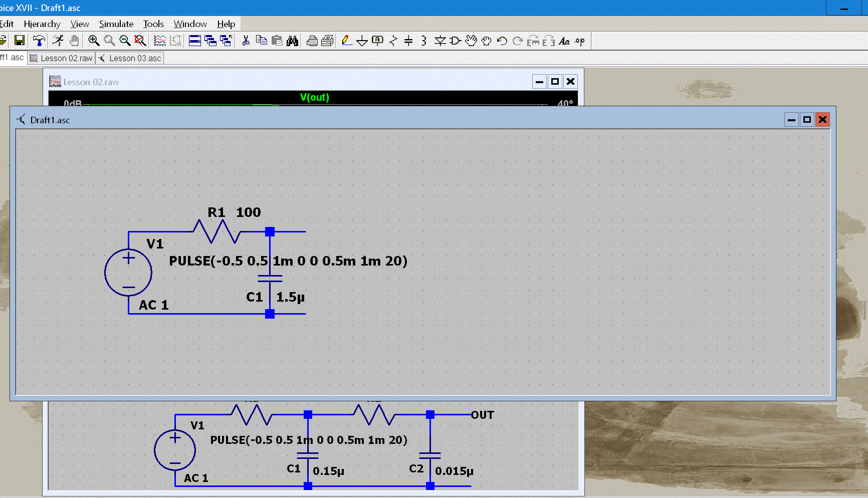The width and height of the screenshot is (868, 498).
Task: Click the Save floppy disk icon
Action: (x=20, y=41)
